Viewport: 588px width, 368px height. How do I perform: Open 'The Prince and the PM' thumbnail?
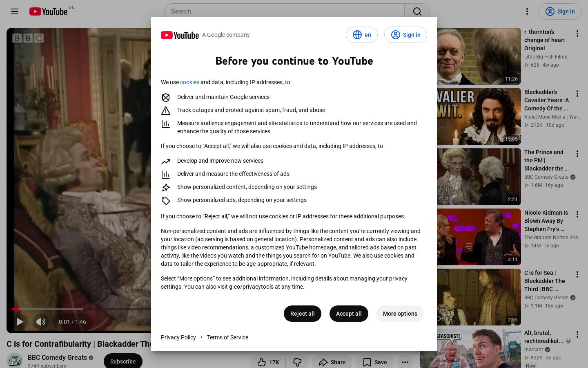pos(479,177)
